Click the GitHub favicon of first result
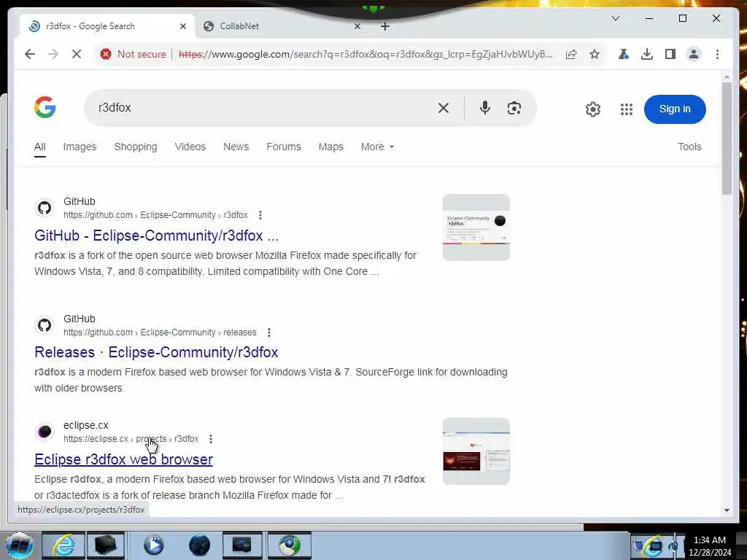The width and height of the screenshot is (747, 560). [44, 208]
